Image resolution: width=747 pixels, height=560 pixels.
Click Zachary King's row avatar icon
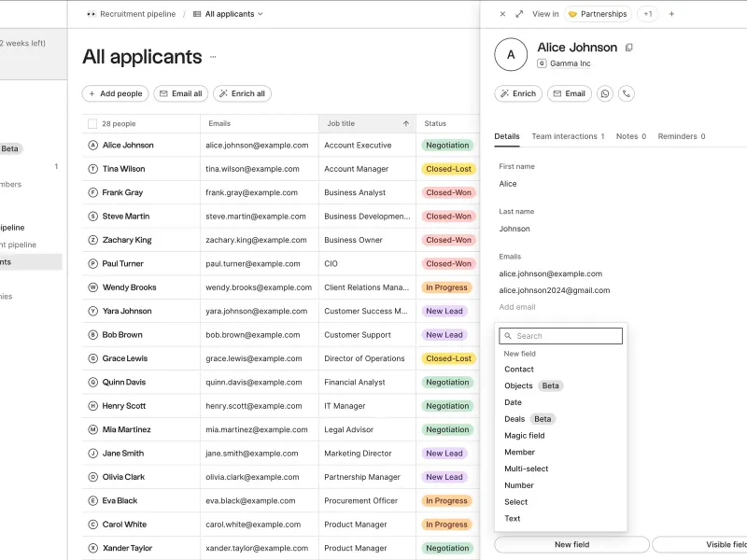[93, 240]
